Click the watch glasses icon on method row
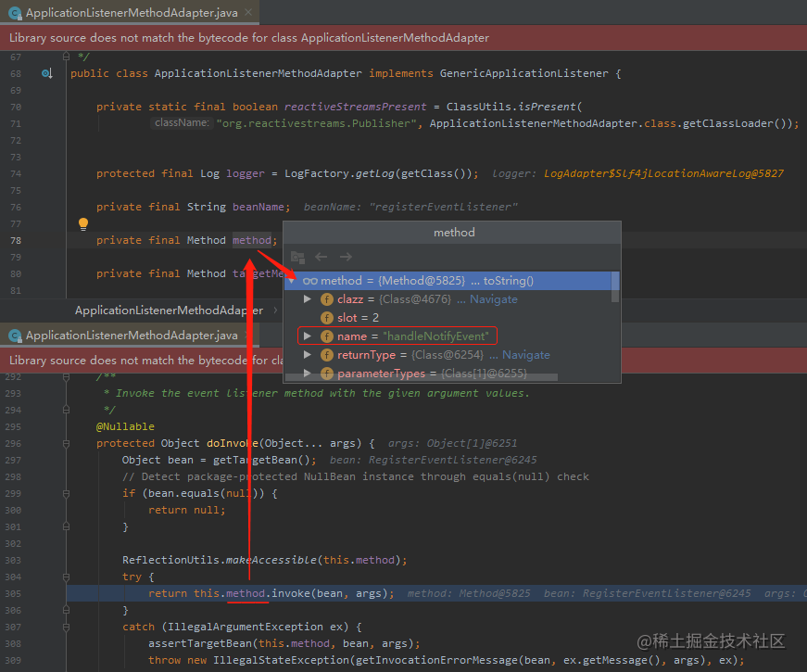Image resolution: width=807 pixels, height=672 pixels. click(309, 281)
